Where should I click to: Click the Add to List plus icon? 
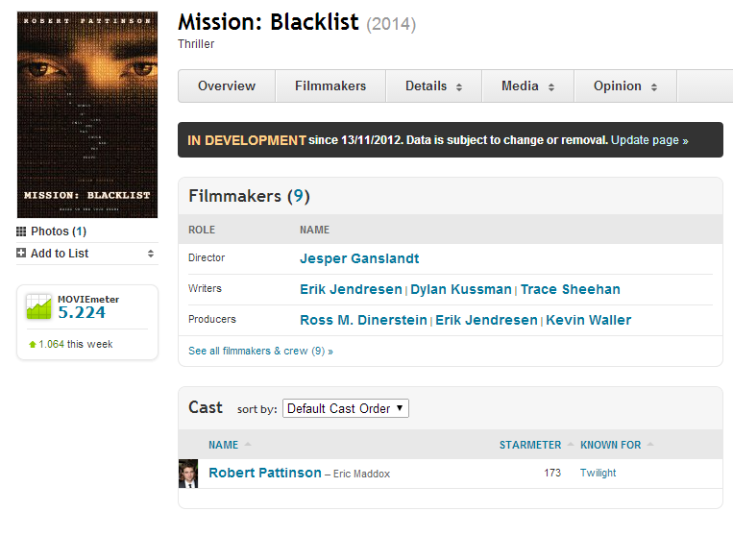tap(21, 253)
